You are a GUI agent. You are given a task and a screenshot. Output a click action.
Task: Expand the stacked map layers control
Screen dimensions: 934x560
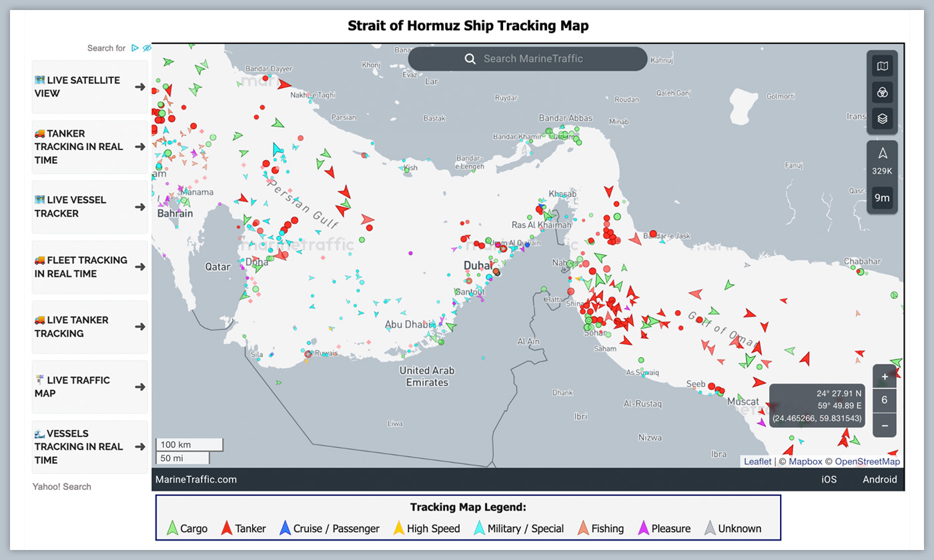(882, 119)
